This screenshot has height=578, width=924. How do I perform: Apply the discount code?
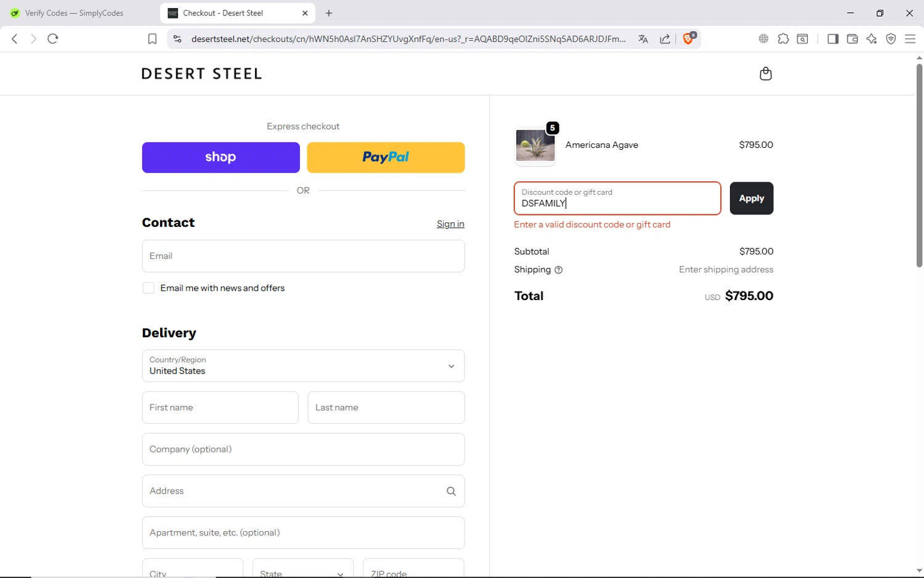pyautogui.click(x=752, y=198)
